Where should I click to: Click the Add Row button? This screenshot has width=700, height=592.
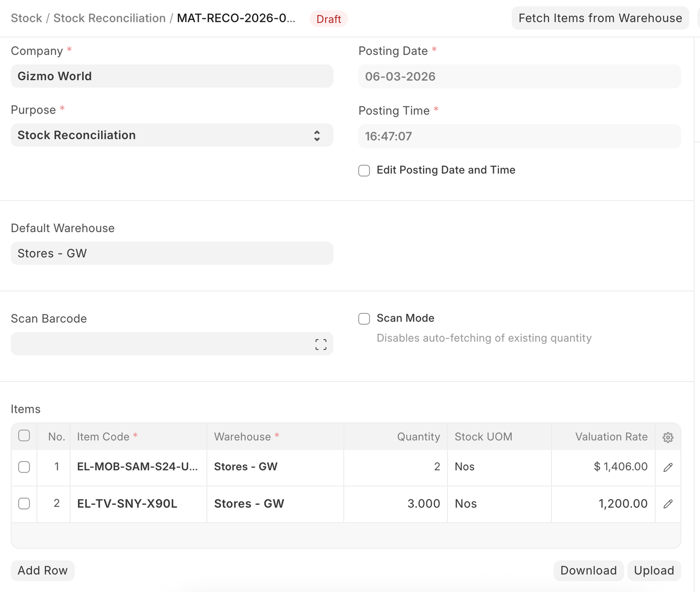pos(42,571)
